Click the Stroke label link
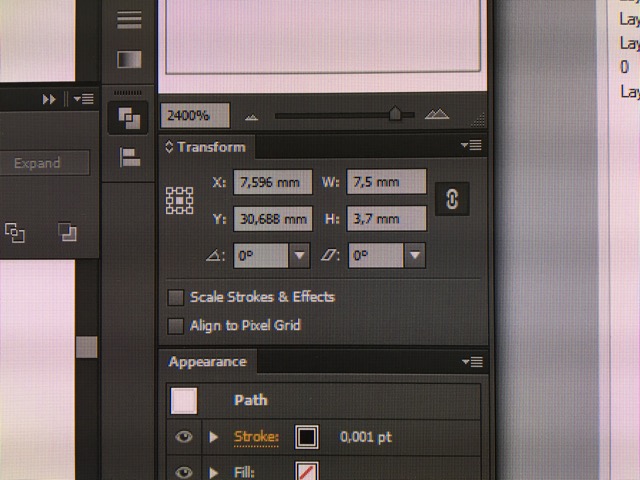The width and height of the screenshot is (640, 480). point(256,437)
